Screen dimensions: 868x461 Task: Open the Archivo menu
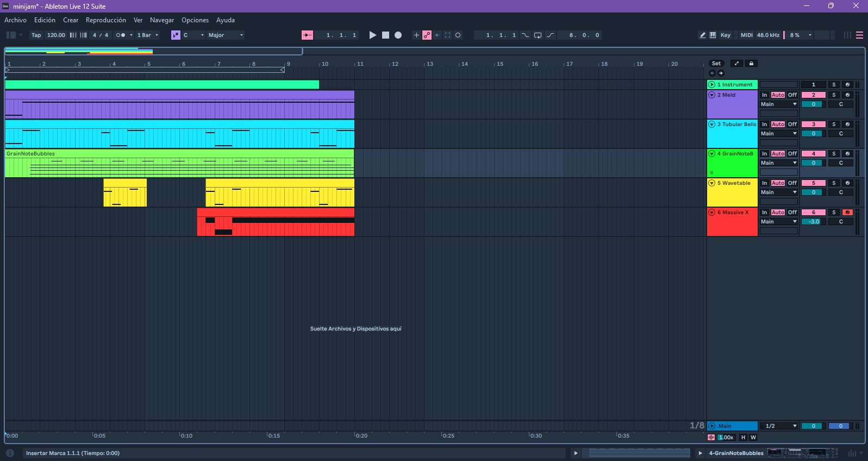[15, 20]
